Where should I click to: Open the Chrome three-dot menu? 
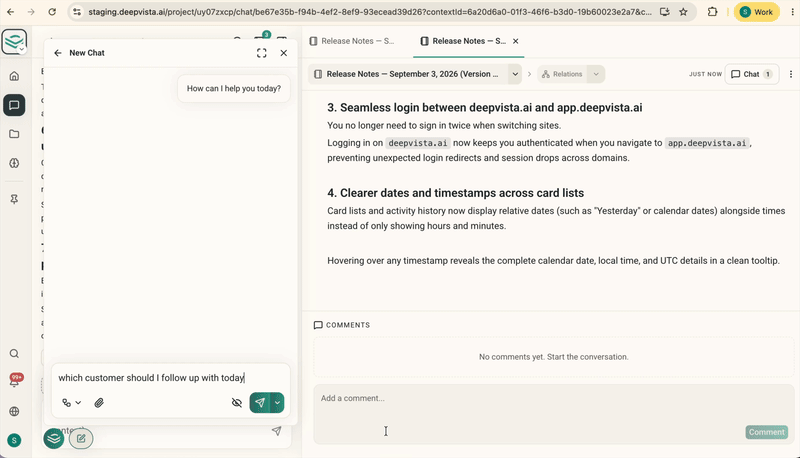pos(792,12)
